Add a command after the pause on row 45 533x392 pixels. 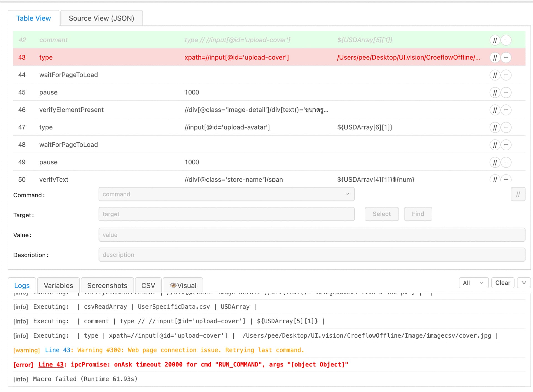point(506,92)
